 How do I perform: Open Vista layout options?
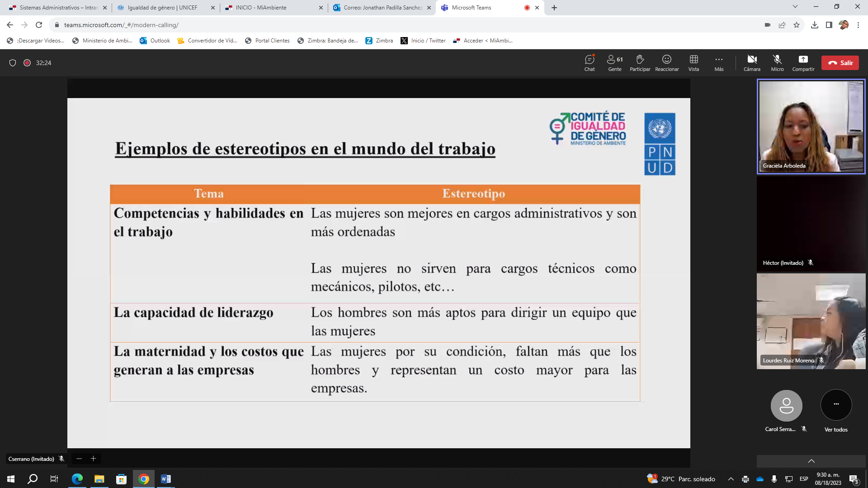693,63
